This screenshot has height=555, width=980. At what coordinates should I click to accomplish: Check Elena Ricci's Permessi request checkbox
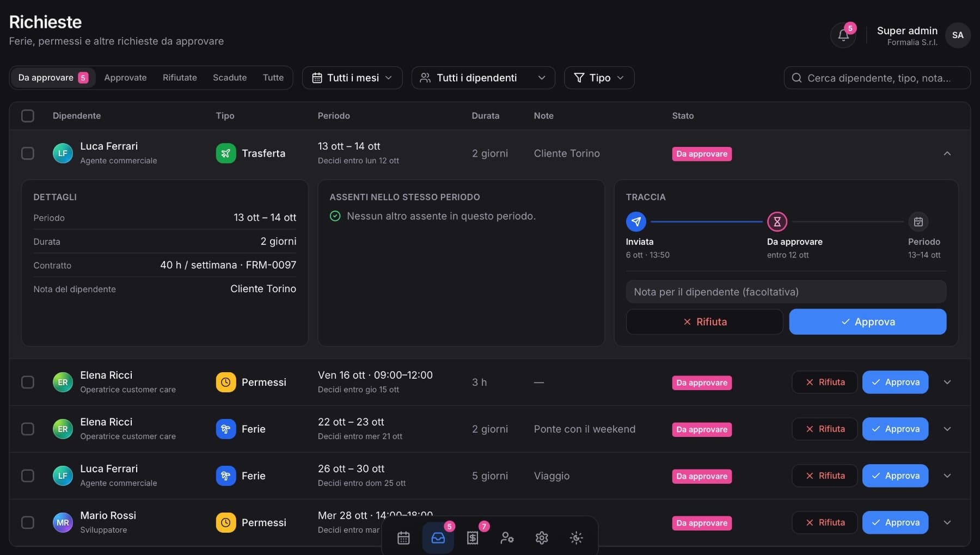click(x=28, y=382)
